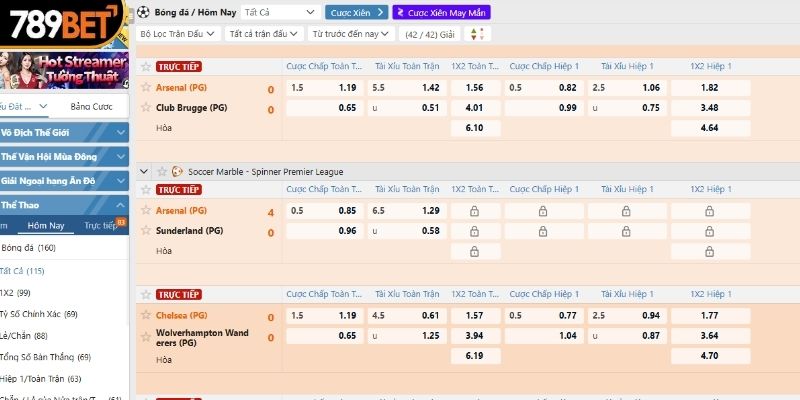The image size is (800, 400).
Task: Favorite the Sunderland (PG) team row
Action: coord(145,231)
